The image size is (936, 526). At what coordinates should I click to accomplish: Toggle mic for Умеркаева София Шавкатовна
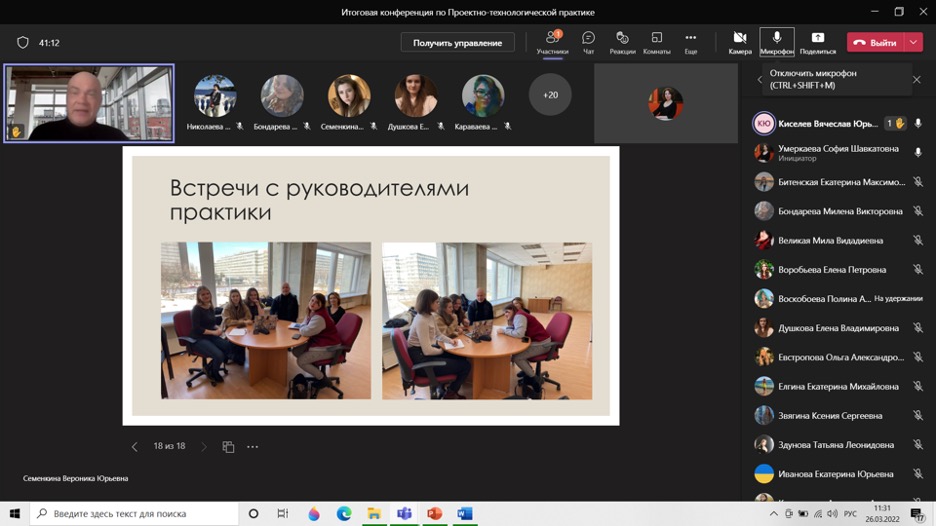click(x=918, y=153)
